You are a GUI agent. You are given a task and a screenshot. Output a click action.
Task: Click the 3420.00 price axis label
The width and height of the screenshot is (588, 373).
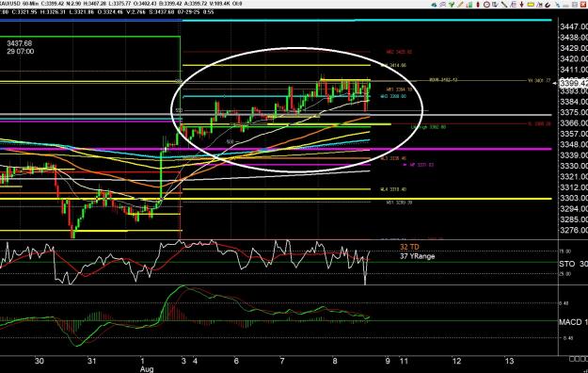574,59
